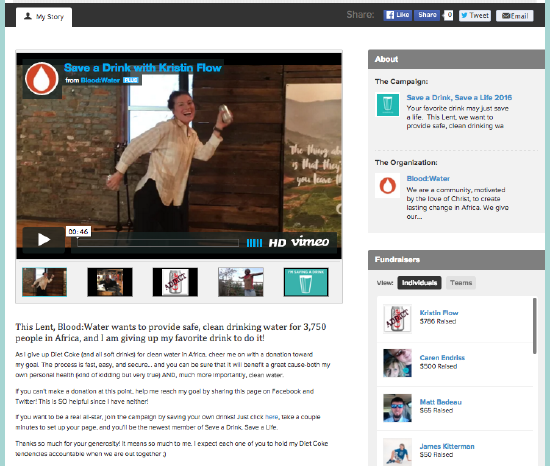
Task: Click the fundraisers list scrollbar
Action: tap(535, 326)
